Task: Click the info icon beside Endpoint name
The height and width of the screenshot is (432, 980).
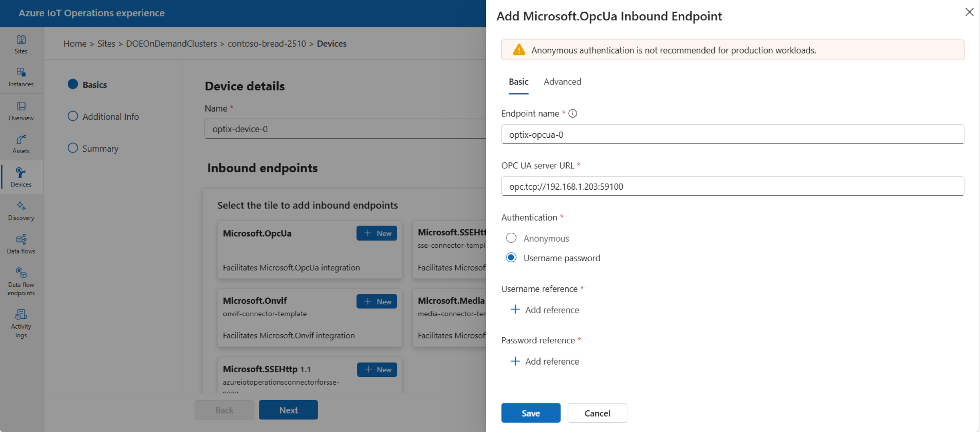Action: [572, 114]
